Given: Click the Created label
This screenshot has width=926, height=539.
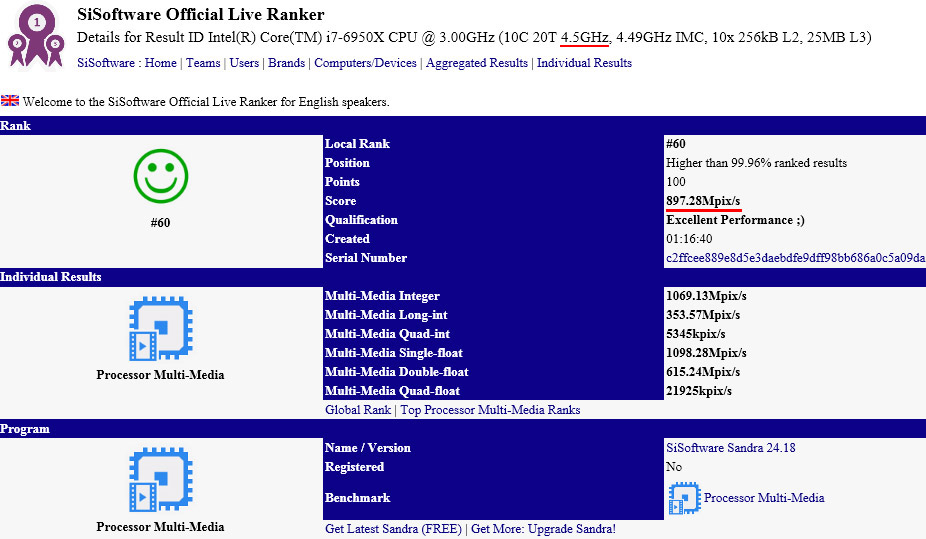Looking at the screenshot, I should [x=347, y=239].
